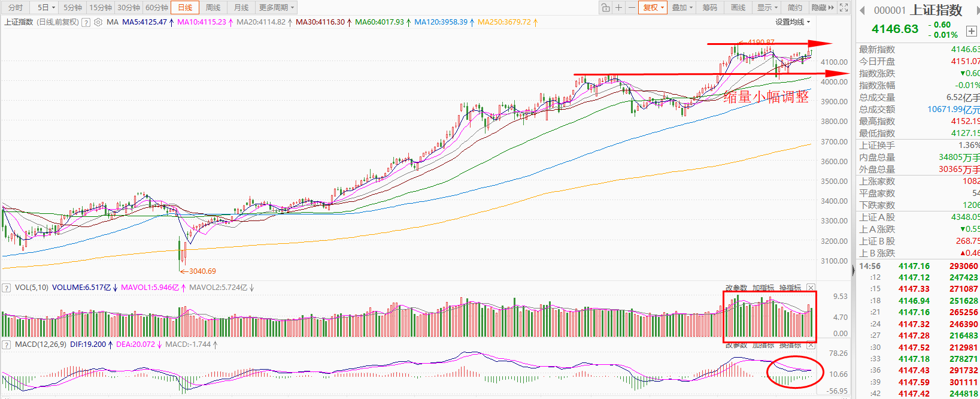Click the help question mark beside 上证指数
Viewport: 980px width, 399px height.
click(x=86, y=22)
